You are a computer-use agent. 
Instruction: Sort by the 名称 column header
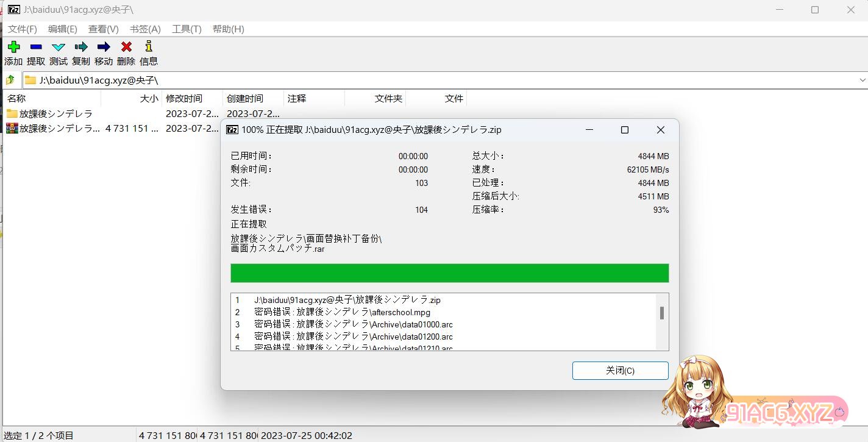coord(17,98)
